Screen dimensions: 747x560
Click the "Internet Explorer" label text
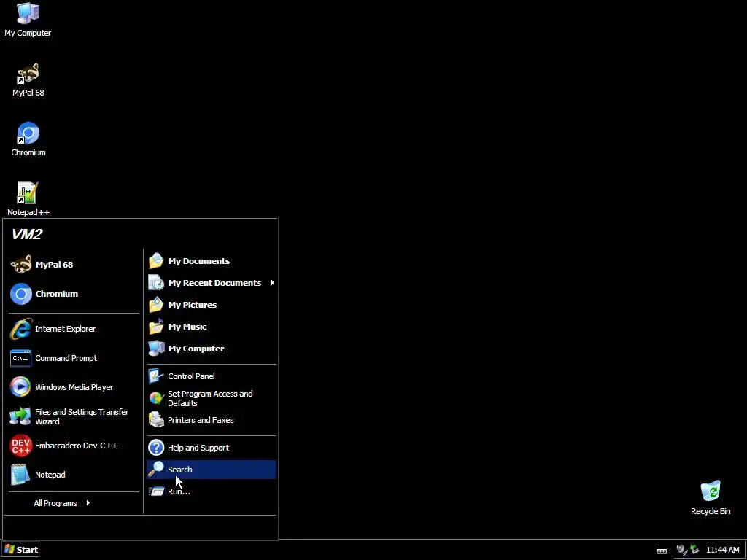(65, 329)
